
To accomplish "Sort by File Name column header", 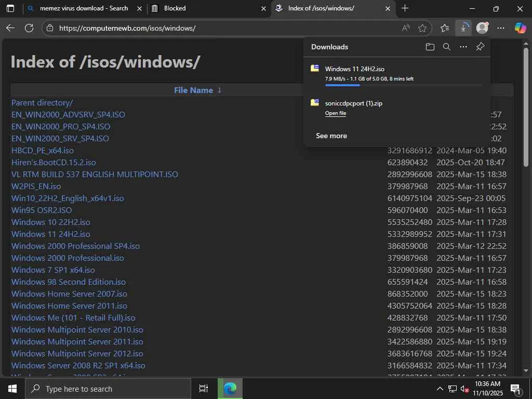I will [x=193, y=90].
